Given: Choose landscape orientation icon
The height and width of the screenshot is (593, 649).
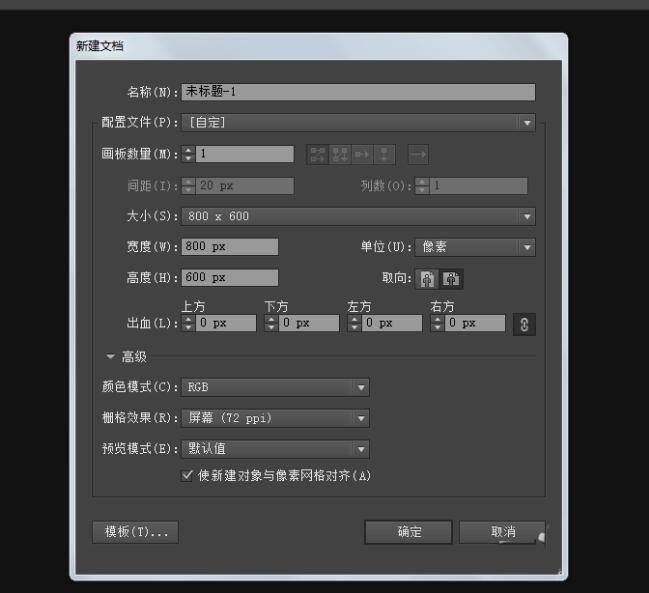Looking at the screenshot, I should [451, 279].
